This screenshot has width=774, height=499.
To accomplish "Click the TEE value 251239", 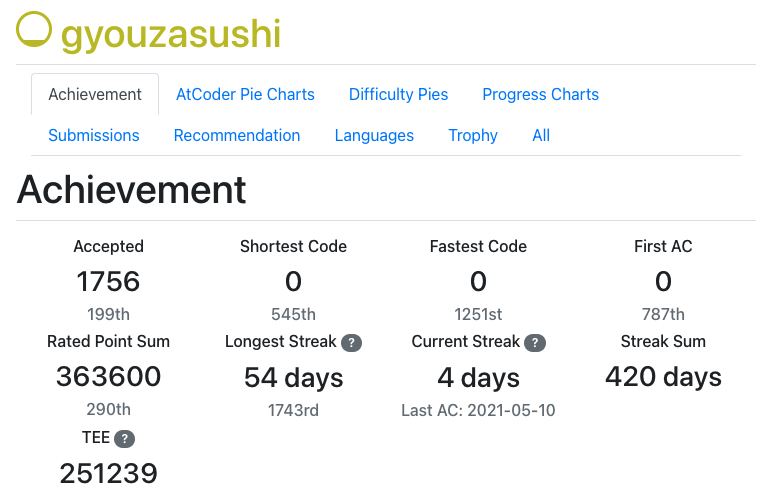I will pos(109,473).
